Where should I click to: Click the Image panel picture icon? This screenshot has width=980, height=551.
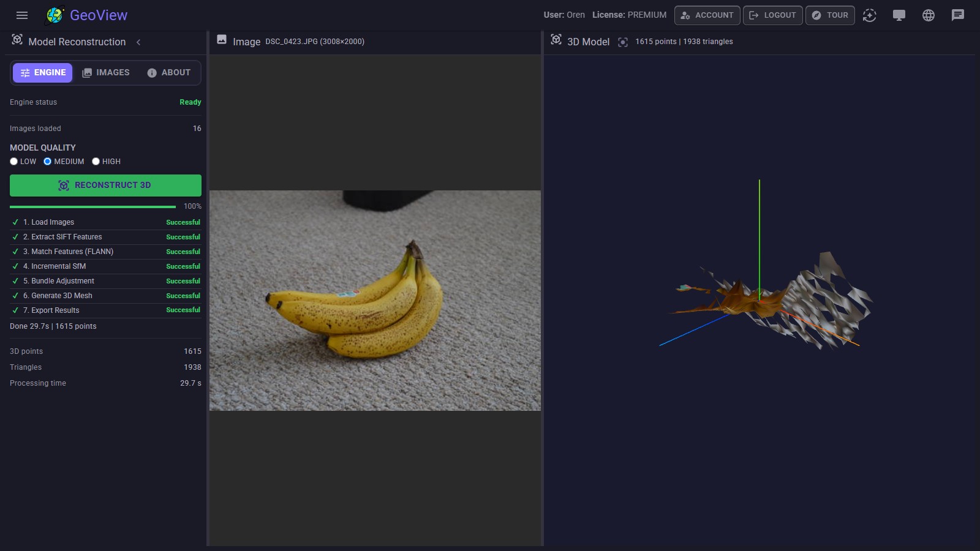pyautogui.click(x=222, y=40)
